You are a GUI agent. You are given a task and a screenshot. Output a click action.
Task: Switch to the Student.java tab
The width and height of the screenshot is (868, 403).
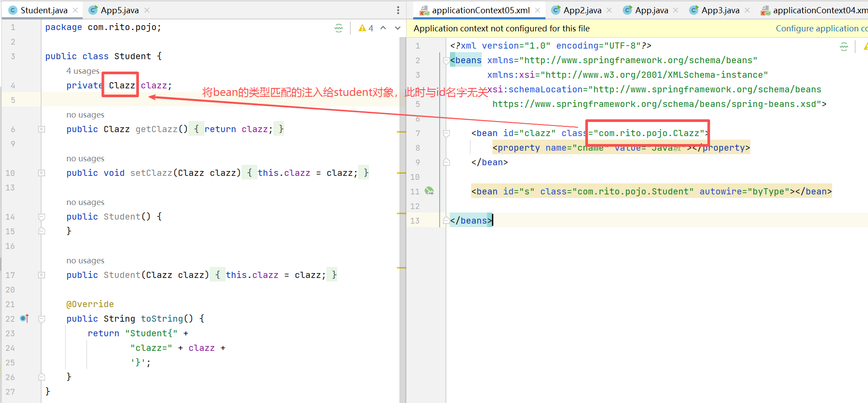coord(44,10)
